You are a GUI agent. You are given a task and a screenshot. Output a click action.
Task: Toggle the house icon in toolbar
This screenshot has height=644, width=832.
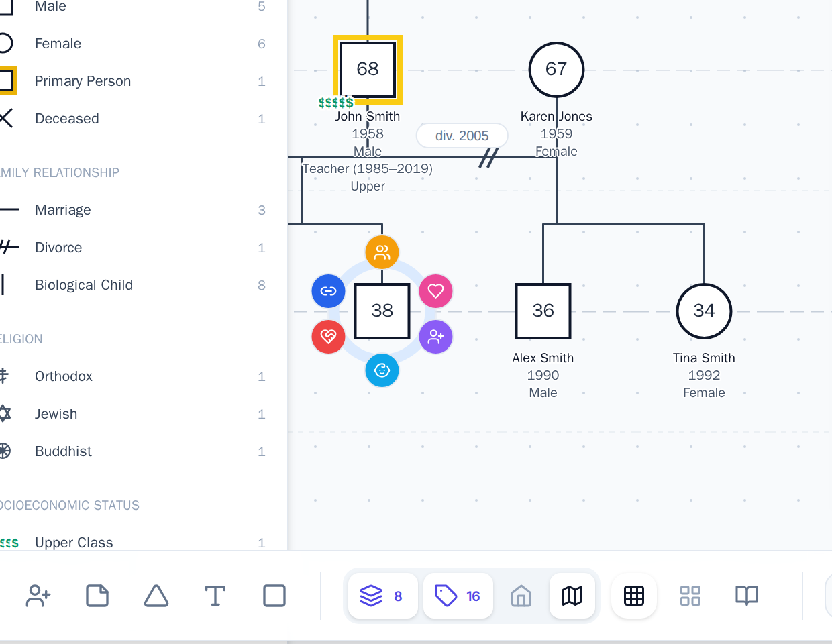(521, 596)
